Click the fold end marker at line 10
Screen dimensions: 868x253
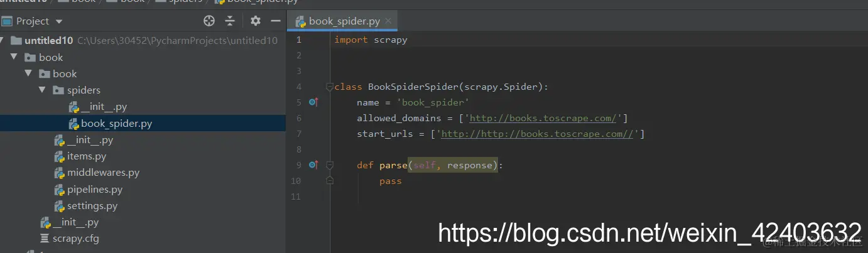click(329, 181)
